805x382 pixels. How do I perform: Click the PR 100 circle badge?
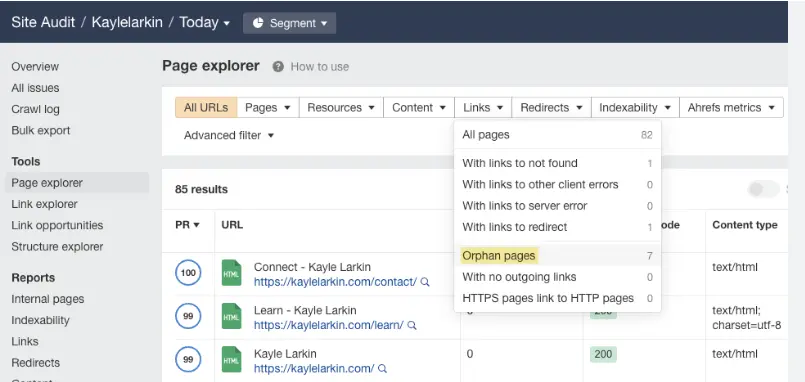188,273
